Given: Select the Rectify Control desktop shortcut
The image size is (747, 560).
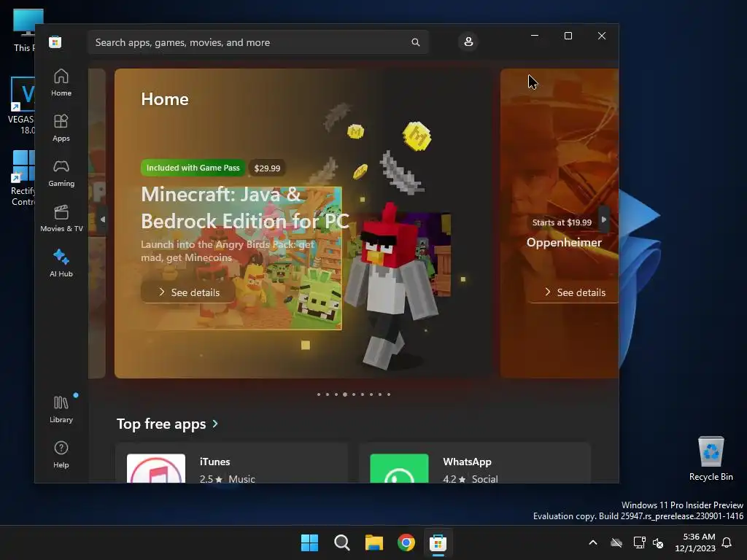Looking at the screenshot, I should [x=23, y=179].
